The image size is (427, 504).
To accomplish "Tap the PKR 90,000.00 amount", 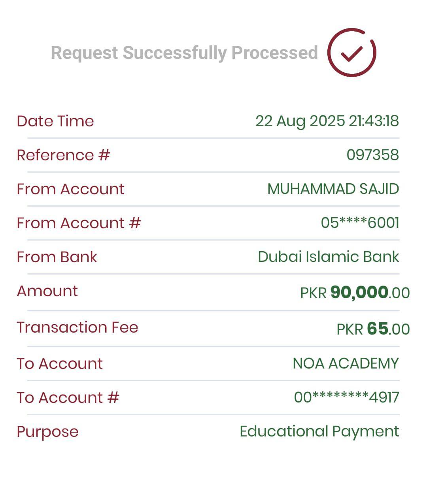I will pos(355,293).
